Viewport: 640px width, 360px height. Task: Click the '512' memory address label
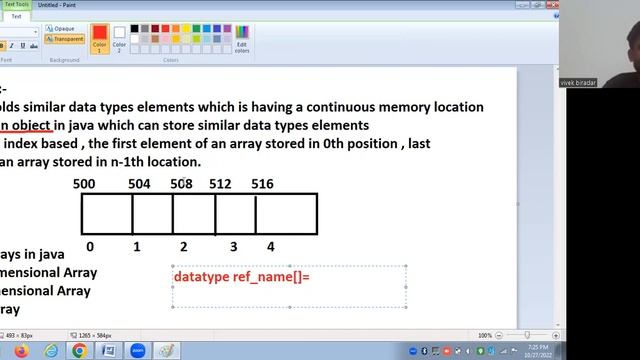click(x=220, y=184)
